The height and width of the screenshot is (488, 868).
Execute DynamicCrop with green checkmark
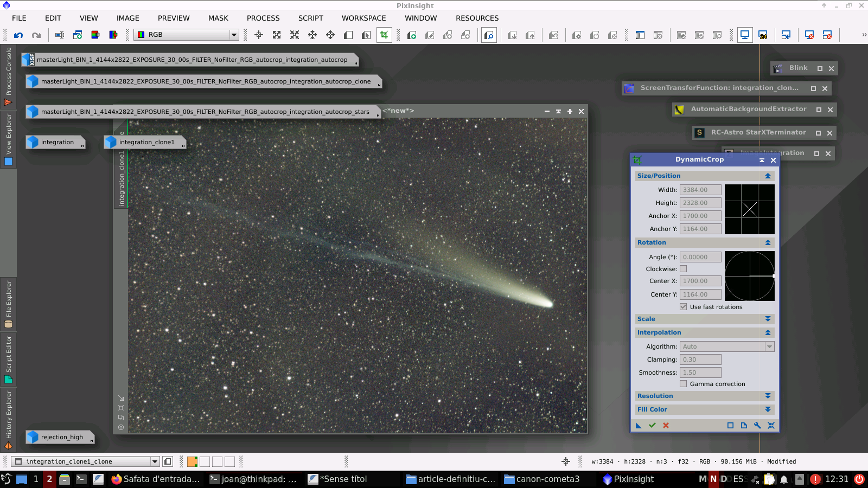coord(652,426)
